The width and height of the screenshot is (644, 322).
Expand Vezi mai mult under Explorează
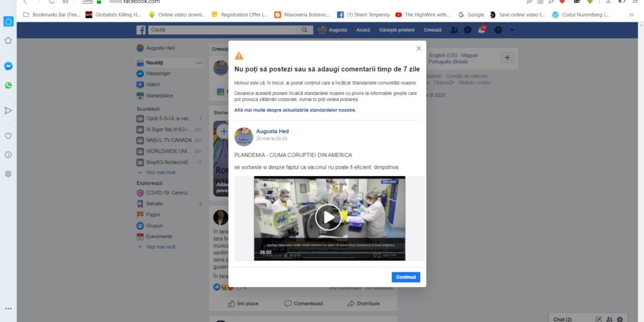(x=163, y=247)
